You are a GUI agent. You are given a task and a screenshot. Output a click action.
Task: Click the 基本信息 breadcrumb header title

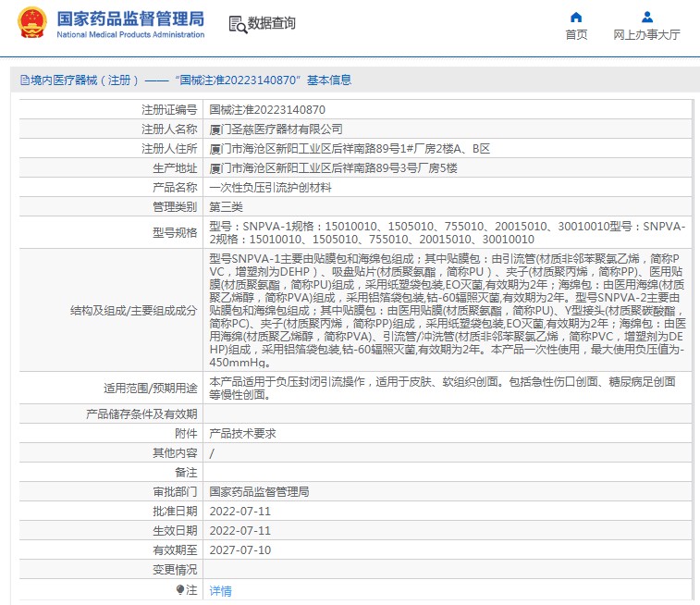tap(329, 80)
